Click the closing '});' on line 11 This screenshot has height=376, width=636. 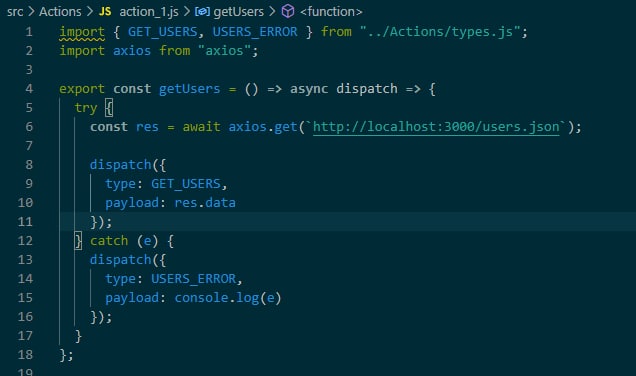tap(101, 222)
